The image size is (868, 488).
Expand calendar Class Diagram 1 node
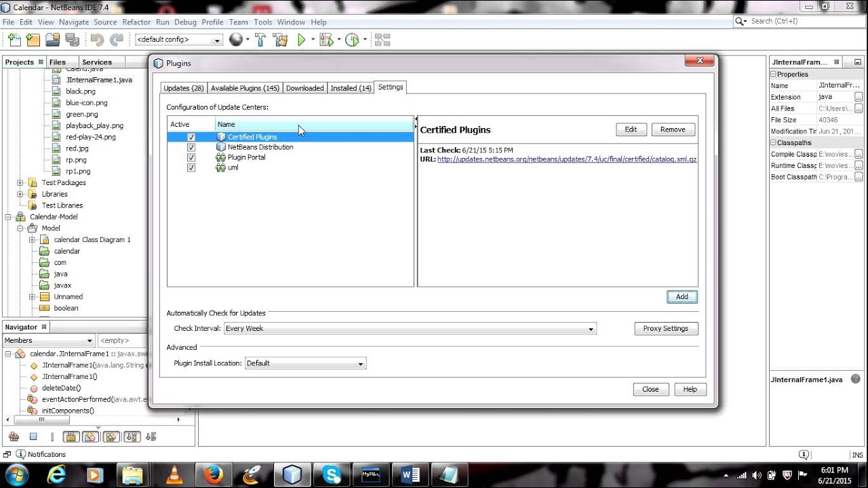[x=32, y=240]
